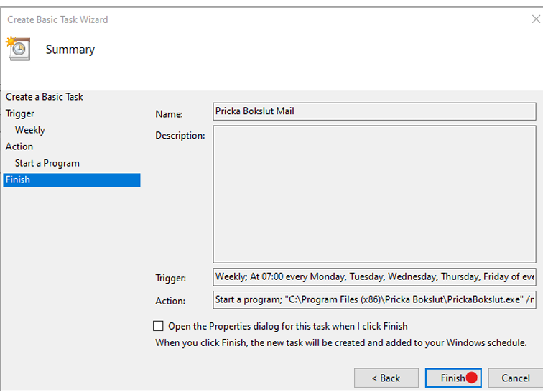Select Create a Basic Task step
Viewport: 543px width, 392px height.
click(45, 97)
